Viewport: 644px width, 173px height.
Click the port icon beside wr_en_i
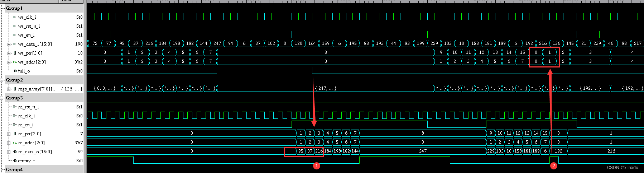pyautogui.click(x=15, y=35)
